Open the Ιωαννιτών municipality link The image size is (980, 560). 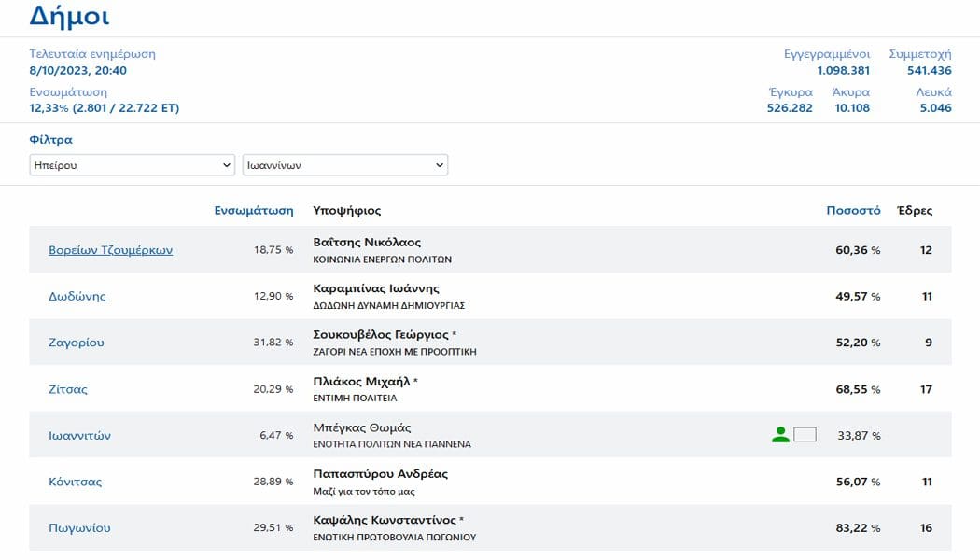pos(79,436)
